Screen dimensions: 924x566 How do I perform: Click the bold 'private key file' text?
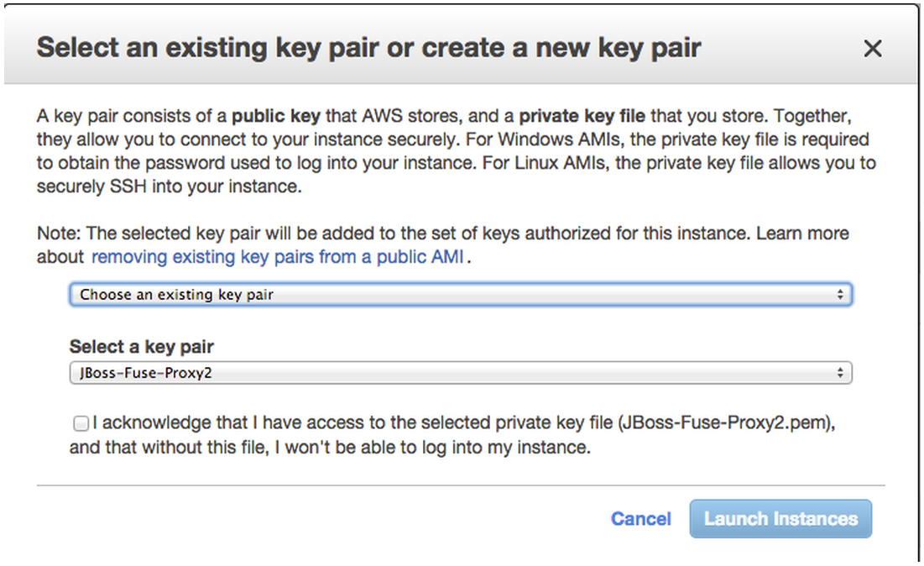tap(583, 115)
